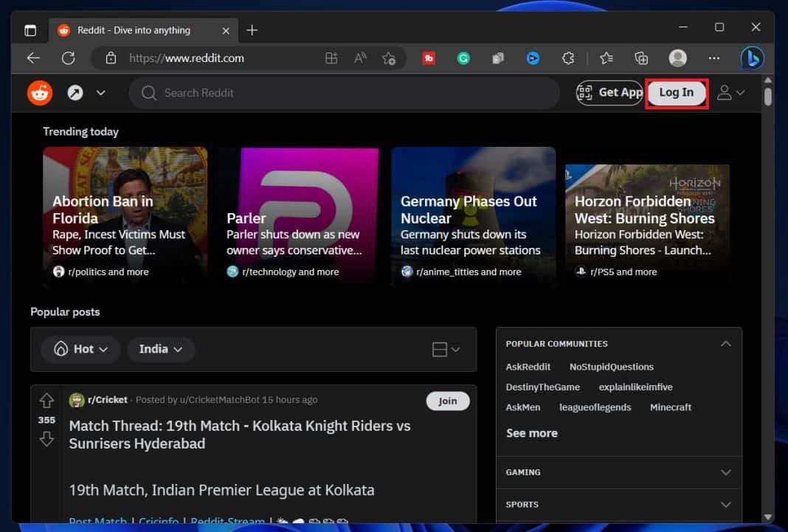The height and width of the screenshot is (532, 788).
Task: Upvote the Kolkata Knight Riders match thread
Action: [46, 400]
